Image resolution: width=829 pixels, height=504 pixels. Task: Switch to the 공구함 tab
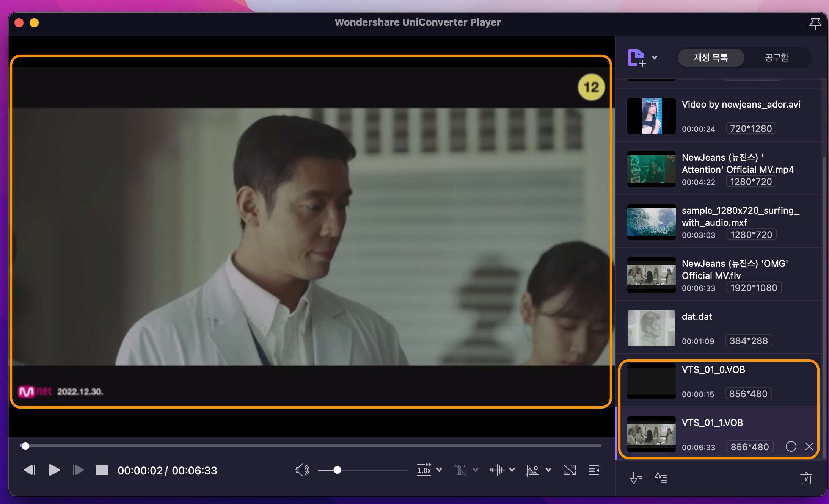777,58
